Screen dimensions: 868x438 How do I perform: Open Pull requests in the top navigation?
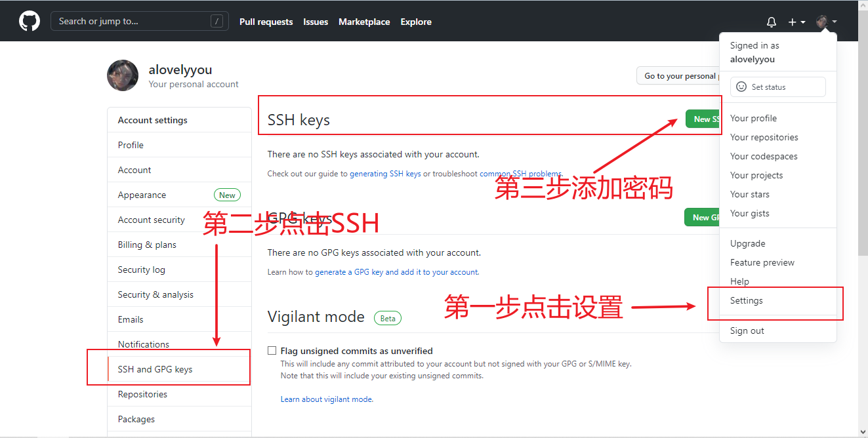[266, 22]
